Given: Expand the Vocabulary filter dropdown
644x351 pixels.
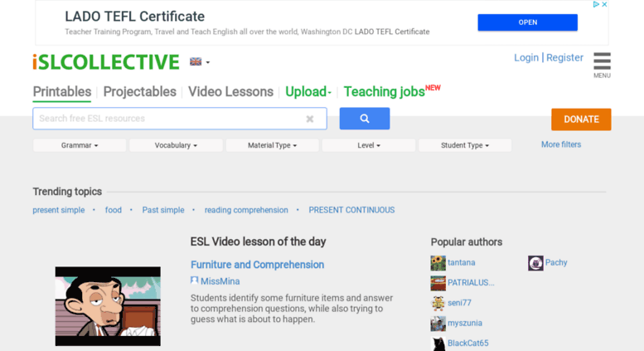Looking at the screenshot, I should point(176,145).
